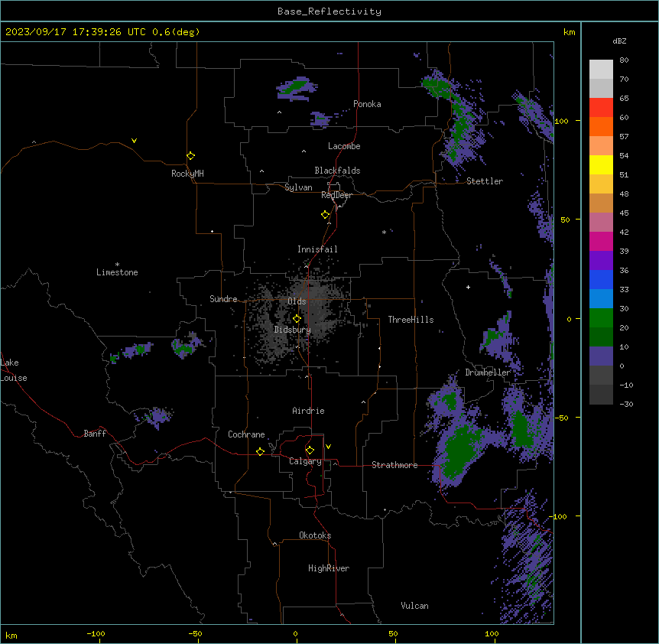Click the dBZ legend heading

tap(619, 41)
